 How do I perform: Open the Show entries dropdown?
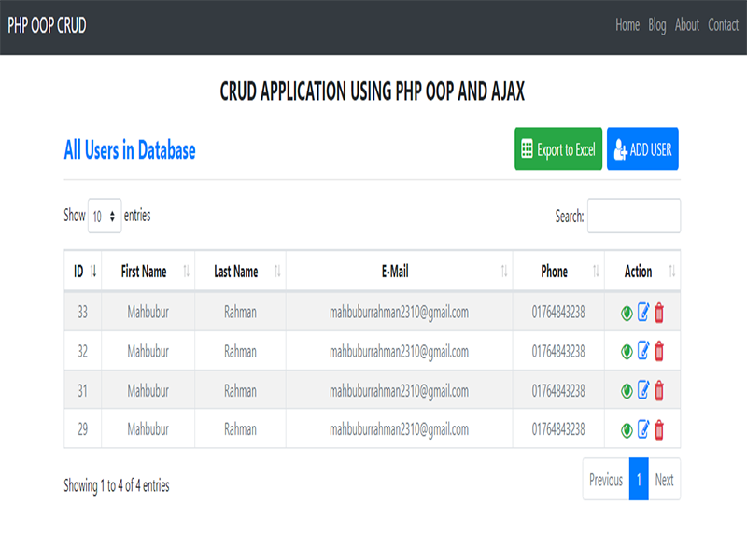click(x=105, y=216)
